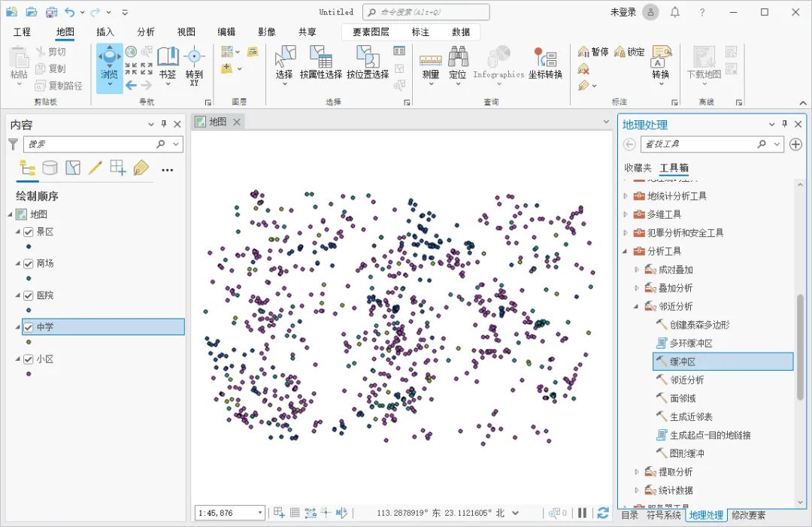Collapse the 分析工具 toolbox
The height and width of the screenshot is (527, 812).
pyautogui.click(x=625, y=251)
